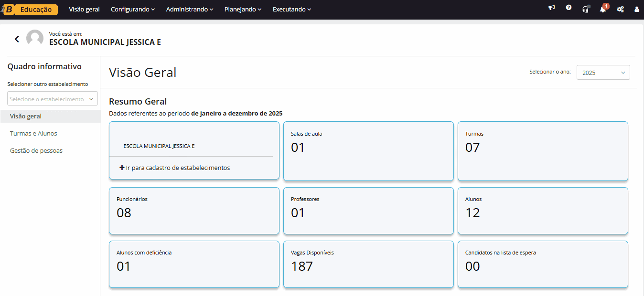Click the school avatar picture
Image resolution: width=644 pixels, height=296 pixels.
[x=35, y=38]
